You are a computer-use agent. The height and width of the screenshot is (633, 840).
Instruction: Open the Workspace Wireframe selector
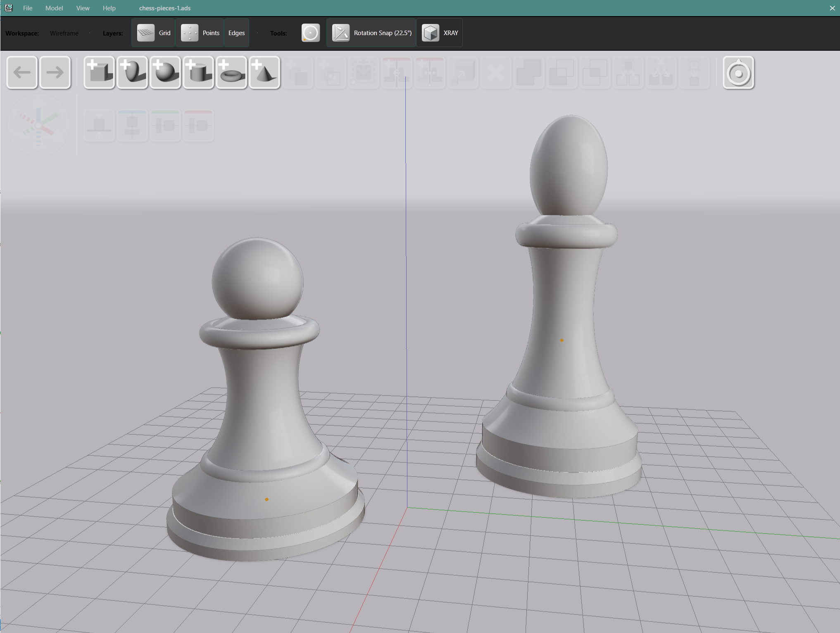[x=64, y=33]
